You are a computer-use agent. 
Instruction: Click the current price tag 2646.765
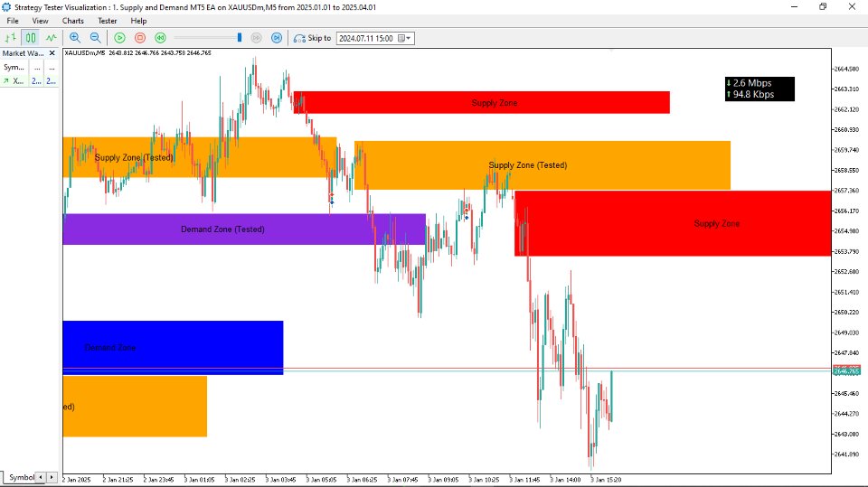(x=847, y=370)
